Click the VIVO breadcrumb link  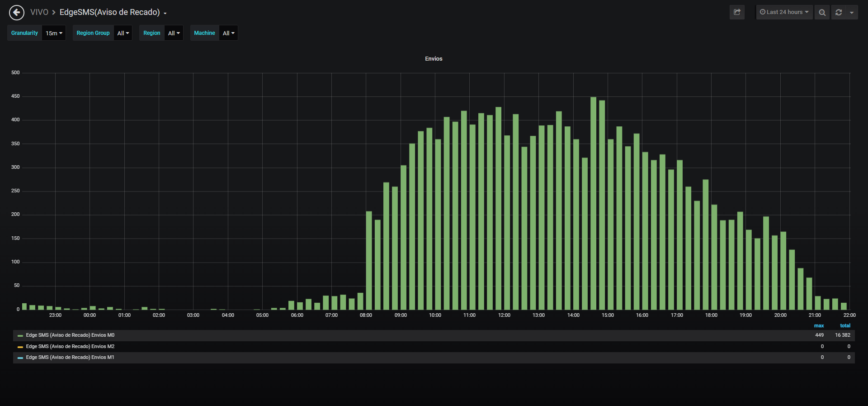point(39,12)
